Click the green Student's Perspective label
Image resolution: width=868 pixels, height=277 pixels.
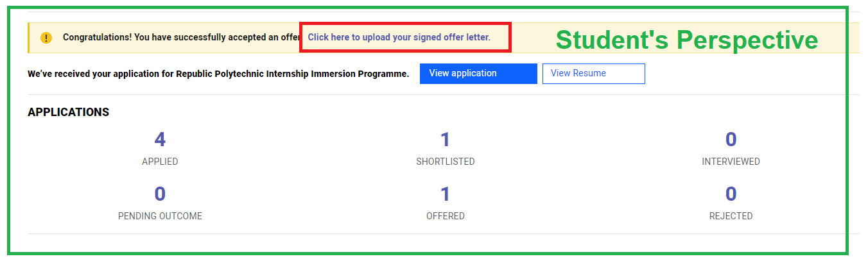686,40
